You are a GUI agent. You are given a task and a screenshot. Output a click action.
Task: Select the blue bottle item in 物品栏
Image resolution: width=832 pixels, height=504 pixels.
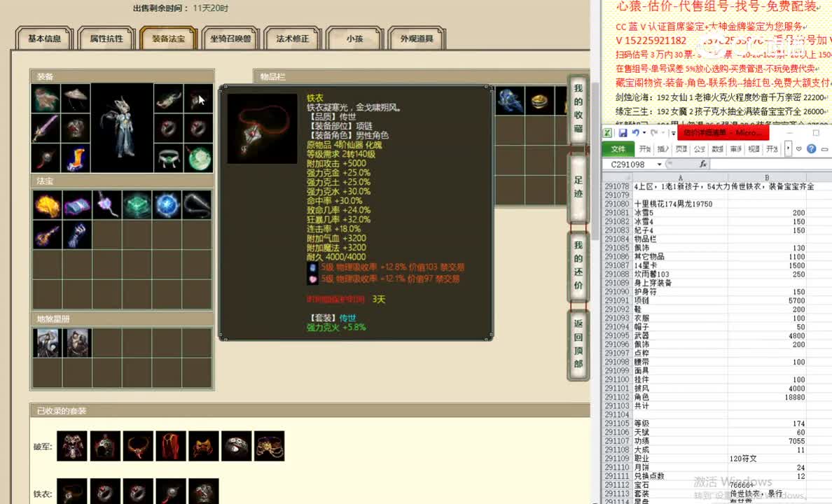pos(509,101)
